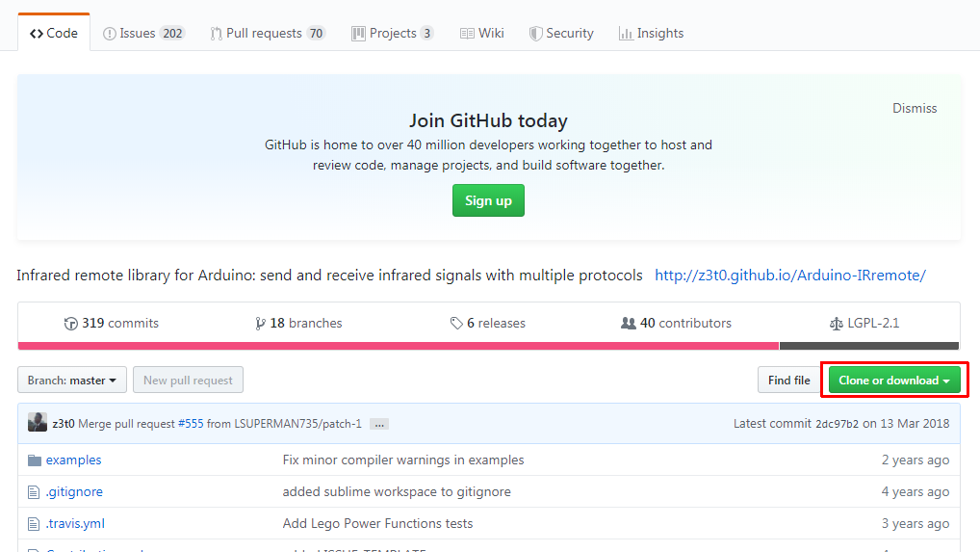Viewport: 980px width, 552px height.
Task: Click the .gitignore file icon
Action: pyautogui.click(x=34, y=492)
